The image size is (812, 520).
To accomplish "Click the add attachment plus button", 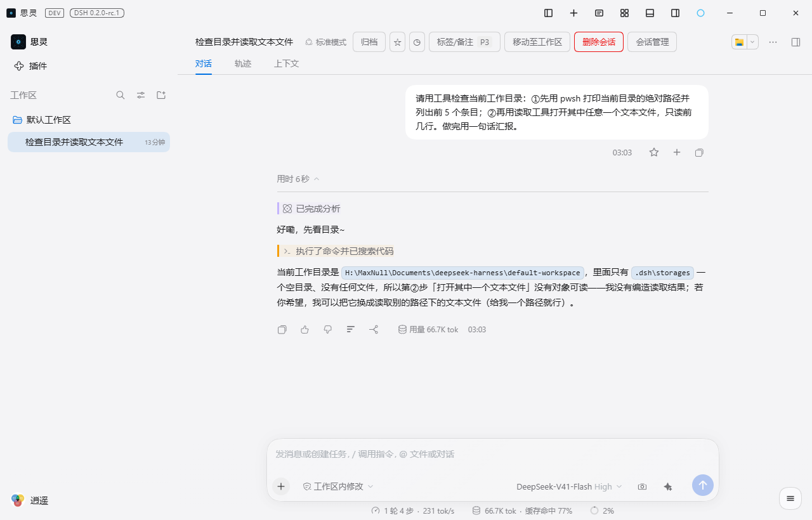I will click(281, 486).
